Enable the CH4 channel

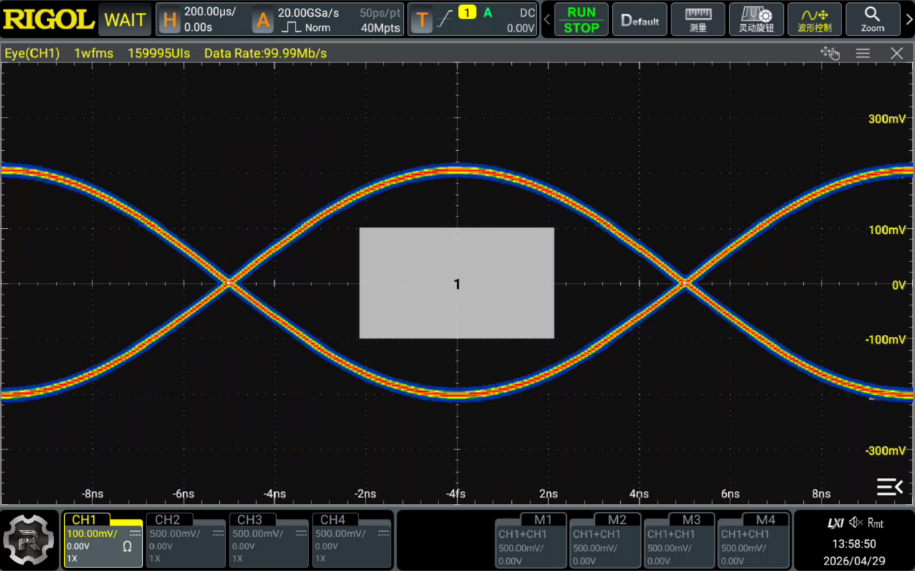[x=351, y=540]
